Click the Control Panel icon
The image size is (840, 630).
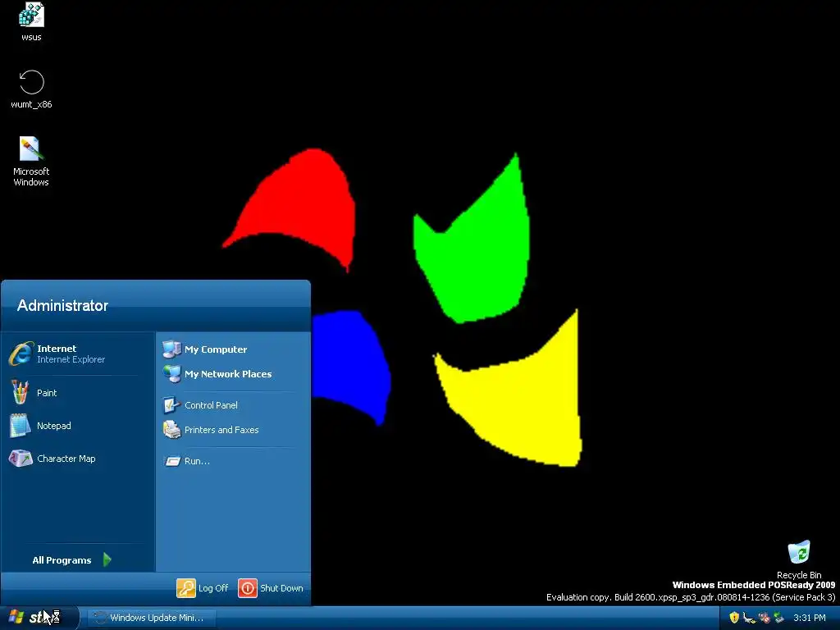172,405
